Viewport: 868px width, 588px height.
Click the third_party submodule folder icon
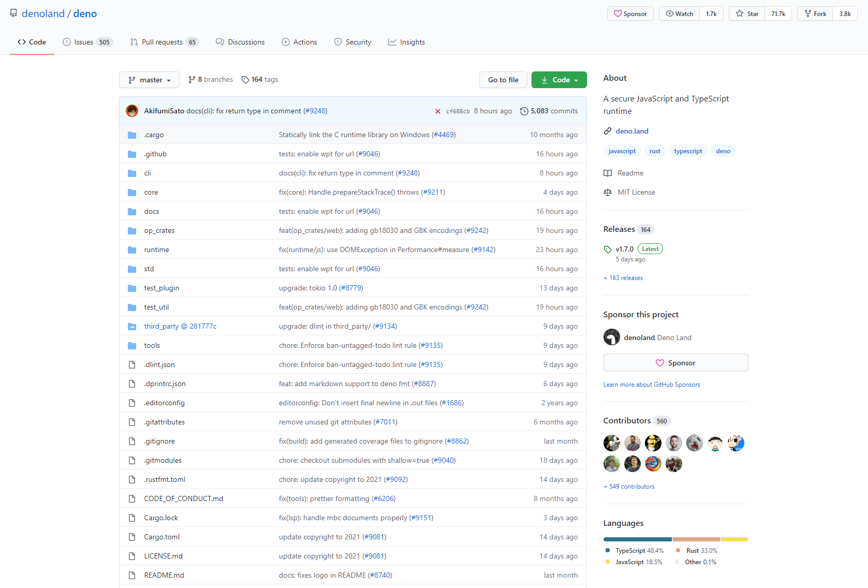click(132, 327)
